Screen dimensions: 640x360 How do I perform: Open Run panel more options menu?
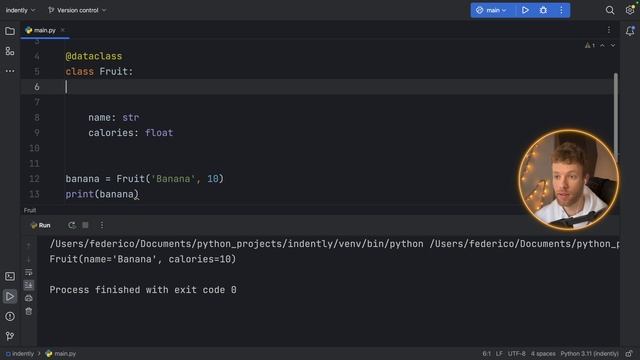102,225
